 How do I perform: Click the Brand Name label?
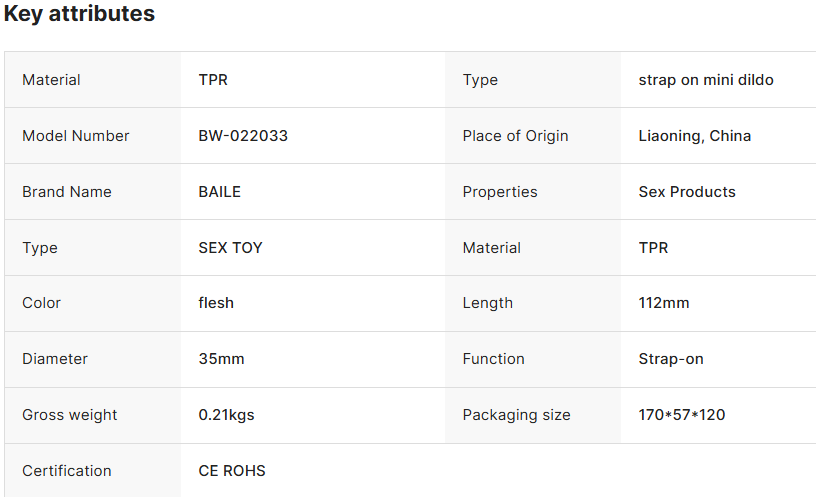pyautogui.click(x=67, y=192)
